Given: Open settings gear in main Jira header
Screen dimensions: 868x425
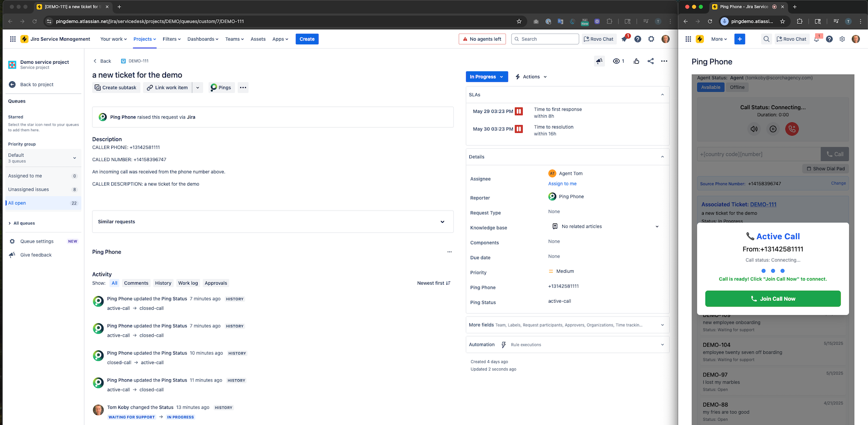Looking at the screenshot, I should coord(651,39).
